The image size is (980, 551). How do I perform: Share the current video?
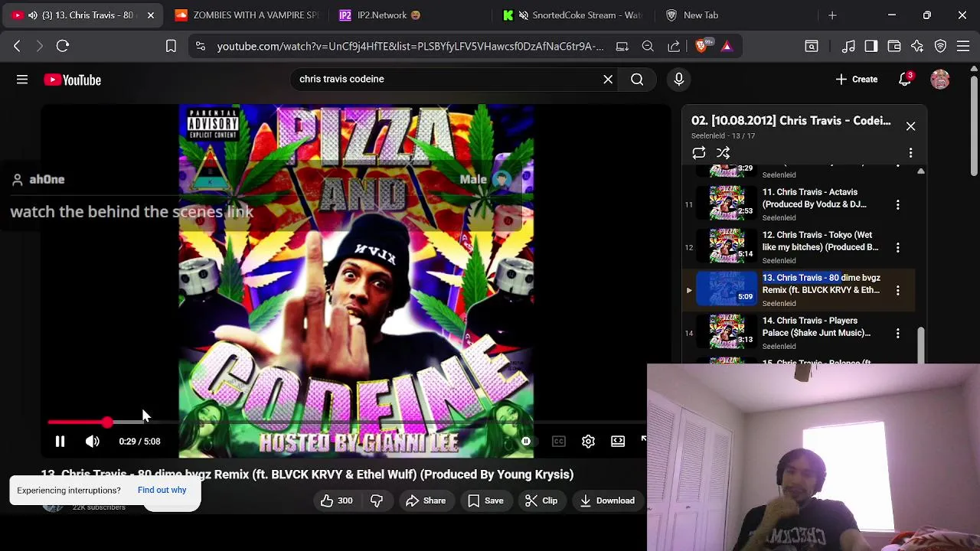[x=426, y=500]
